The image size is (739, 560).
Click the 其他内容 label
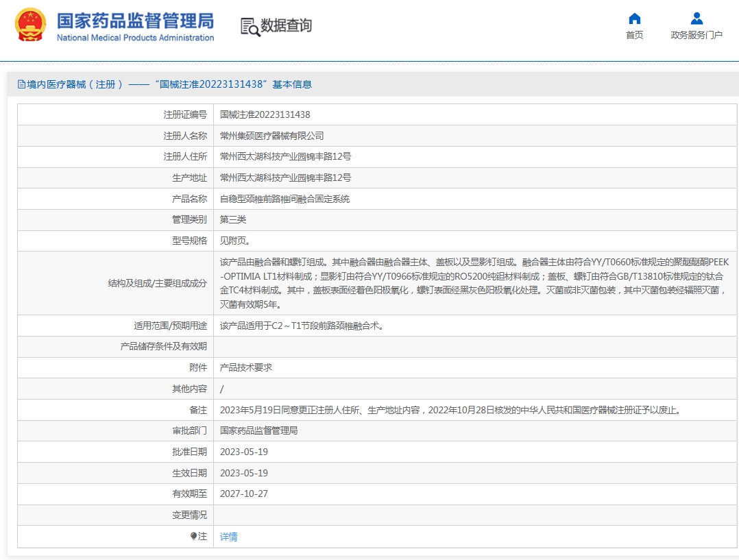[x=189, y=389]
